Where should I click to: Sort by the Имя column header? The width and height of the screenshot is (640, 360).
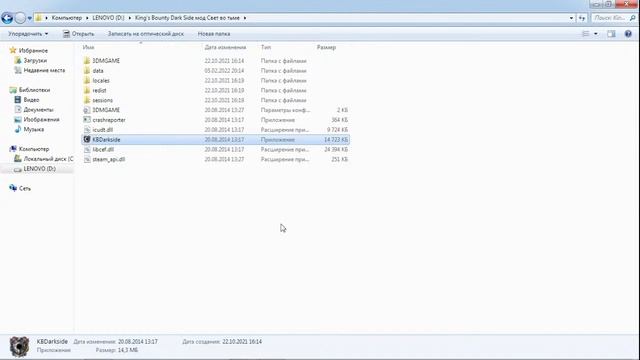pos(88,47)
